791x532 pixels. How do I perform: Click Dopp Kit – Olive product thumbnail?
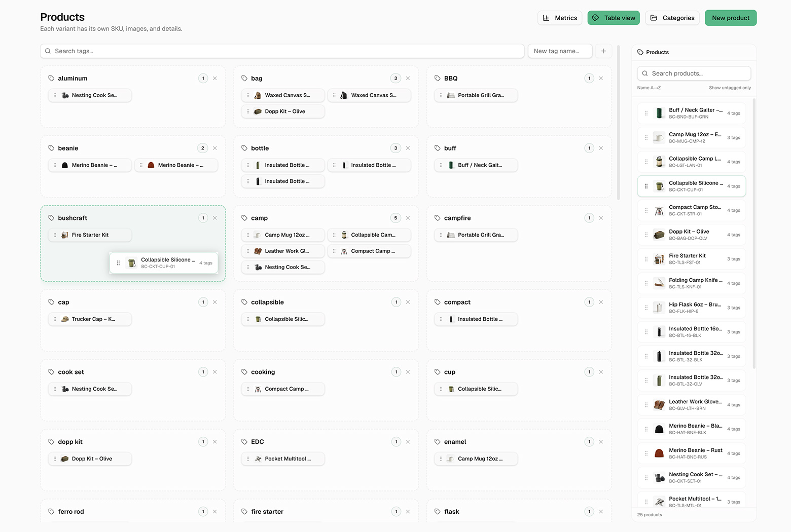[659, 235]
